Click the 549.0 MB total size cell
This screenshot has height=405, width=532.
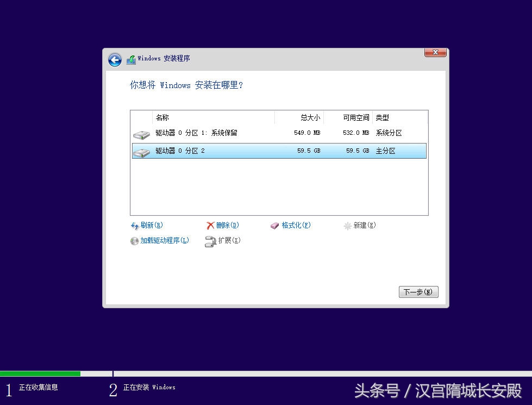(307, 133)
